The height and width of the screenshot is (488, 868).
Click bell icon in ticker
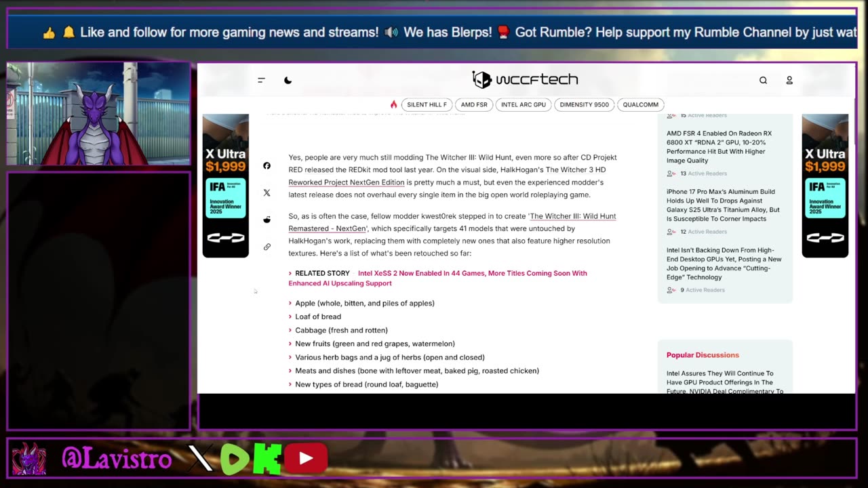[68, 33]
